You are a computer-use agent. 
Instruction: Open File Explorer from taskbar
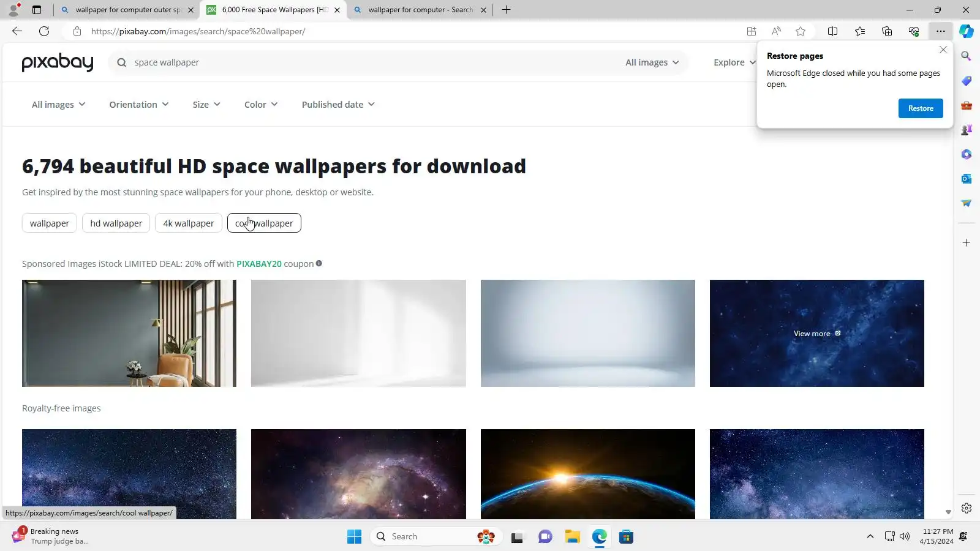point(573,537)
